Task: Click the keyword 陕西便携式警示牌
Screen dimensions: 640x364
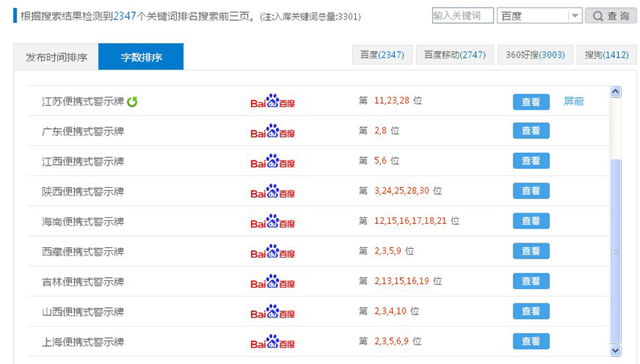Action: pos(83,192)
